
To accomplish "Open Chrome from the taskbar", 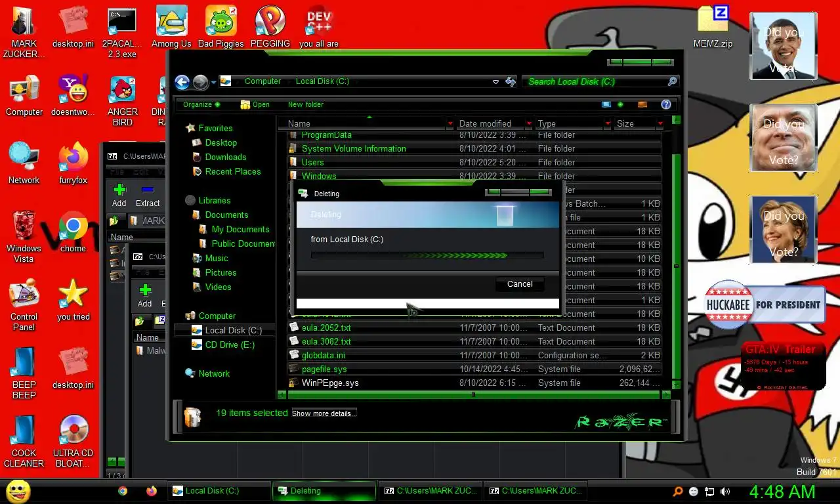I will coord(123,491).
